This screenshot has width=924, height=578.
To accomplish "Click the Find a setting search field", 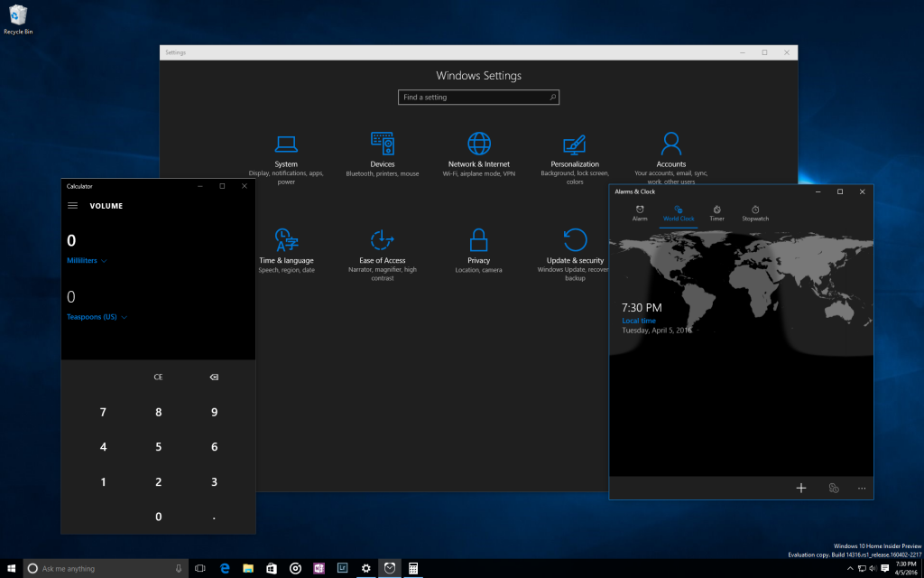I will 478,97.
